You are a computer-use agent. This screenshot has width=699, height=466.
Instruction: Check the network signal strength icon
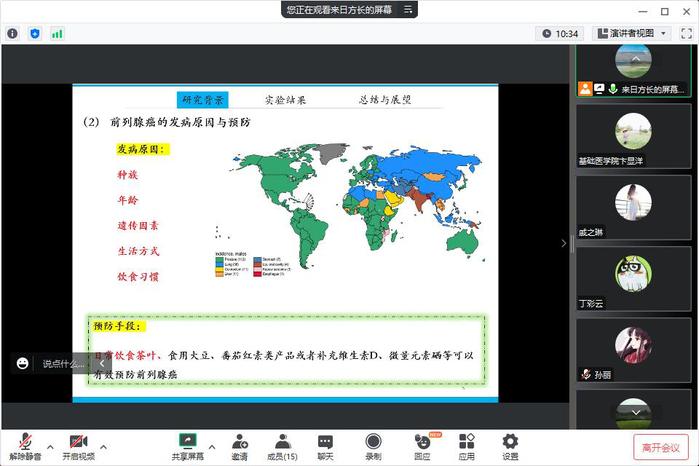[57, 33]
